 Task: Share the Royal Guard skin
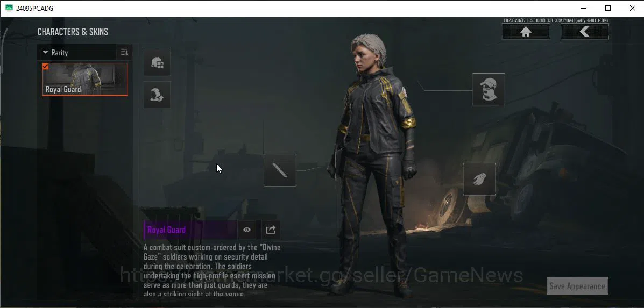[271, 230]
